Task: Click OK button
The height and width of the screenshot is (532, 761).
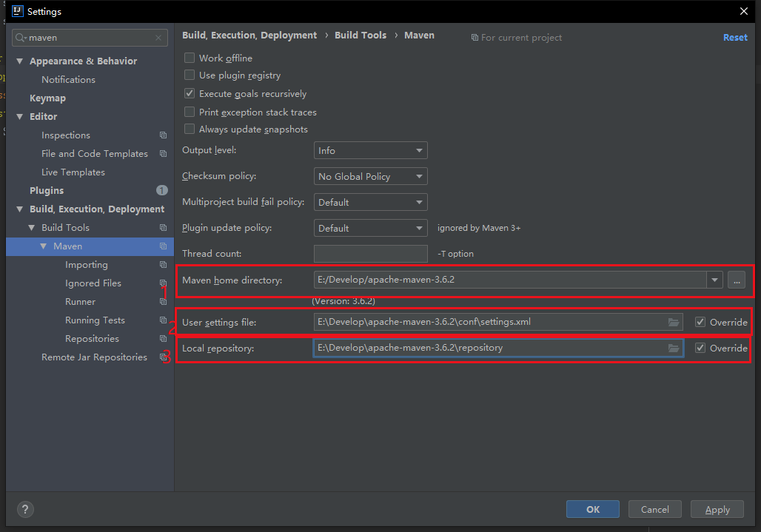Action: coord(593,509)
